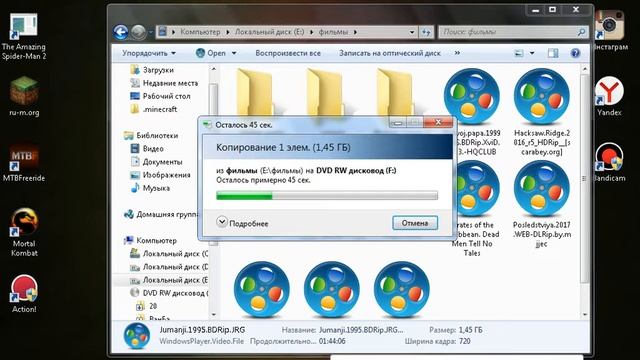Open Недавние места in navigation pane
This screenshot has width=640, height=360.
coord(164,83)
